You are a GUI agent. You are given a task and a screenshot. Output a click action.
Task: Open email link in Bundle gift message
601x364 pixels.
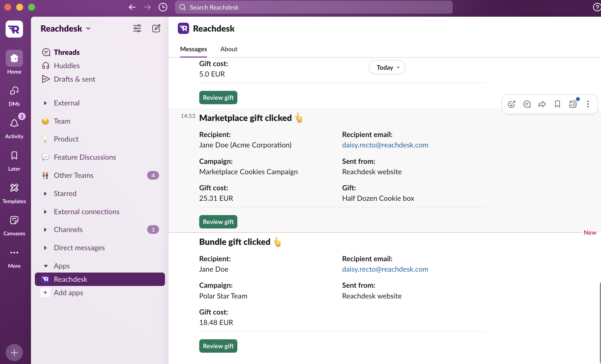point(385,269)
